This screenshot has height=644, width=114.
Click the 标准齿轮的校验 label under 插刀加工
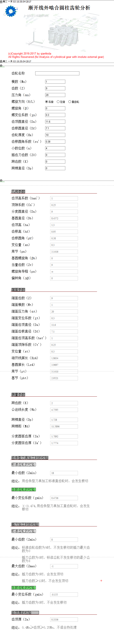(x=24, y=531)
